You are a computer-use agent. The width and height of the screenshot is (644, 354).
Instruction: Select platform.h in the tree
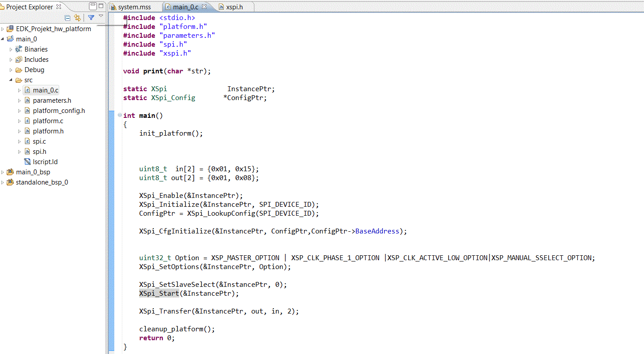48,131
